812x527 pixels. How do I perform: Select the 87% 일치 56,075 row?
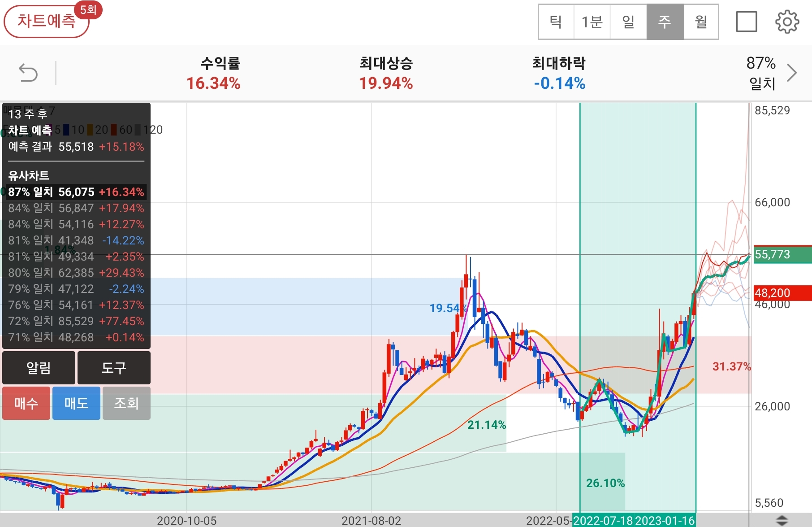point(76,192)
